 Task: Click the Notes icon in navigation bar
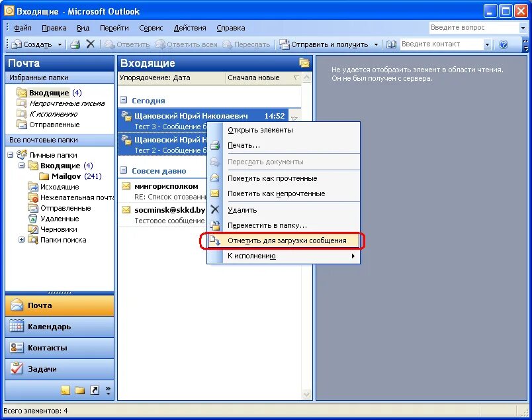[x=66, y=390]
